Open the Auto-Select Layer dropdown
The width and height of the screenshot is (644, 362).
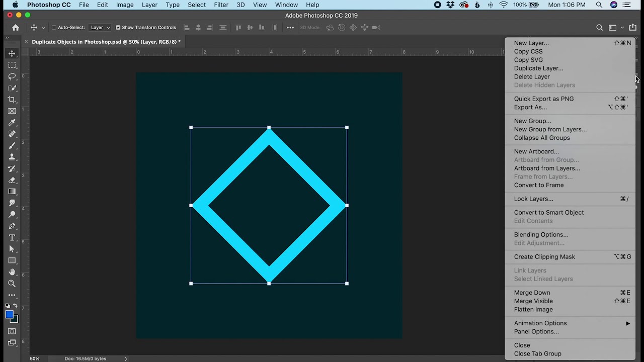coord(100,28)
